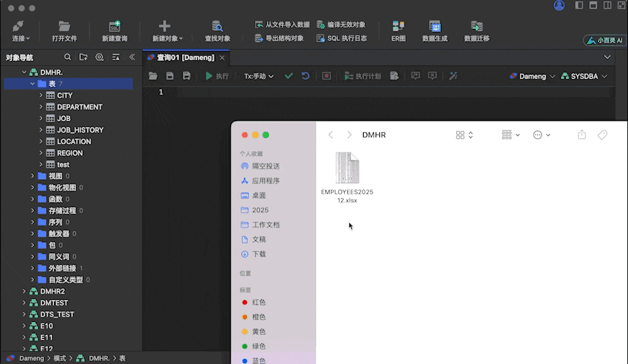
Task: Click the 从文件导入数据 icon
Action: [x=285, y=24]
